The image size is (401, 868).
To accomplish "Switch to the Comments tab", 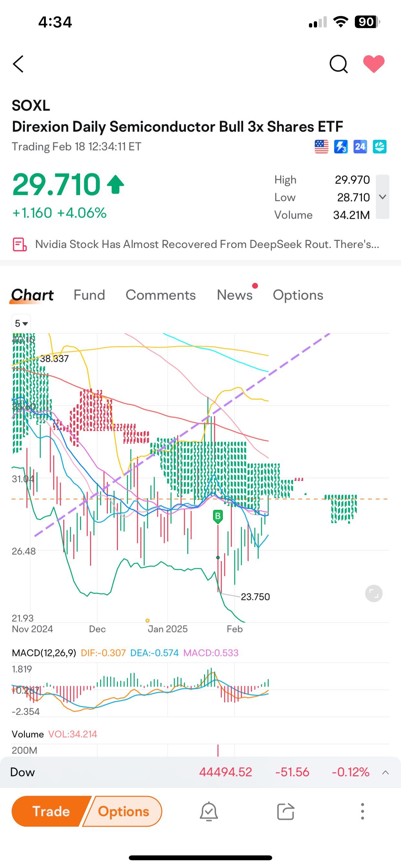I will tap(160, 295).
